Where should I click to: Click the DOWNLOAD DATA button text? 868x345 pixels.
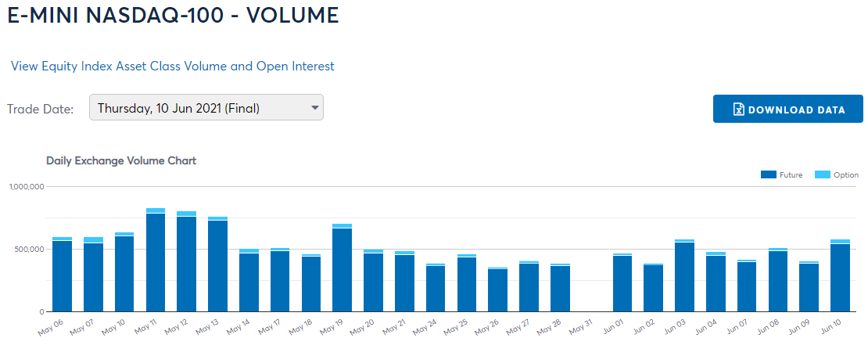(x=796, y=110)
